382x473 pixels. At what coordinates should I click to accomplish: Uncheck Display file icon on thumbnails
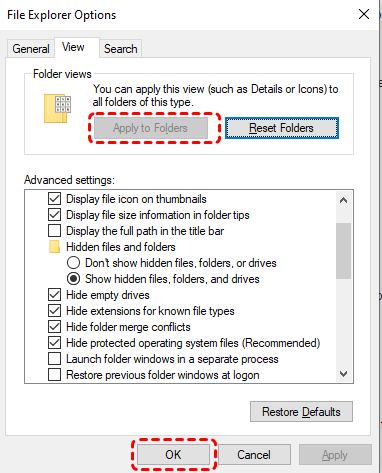coord(54,199)
